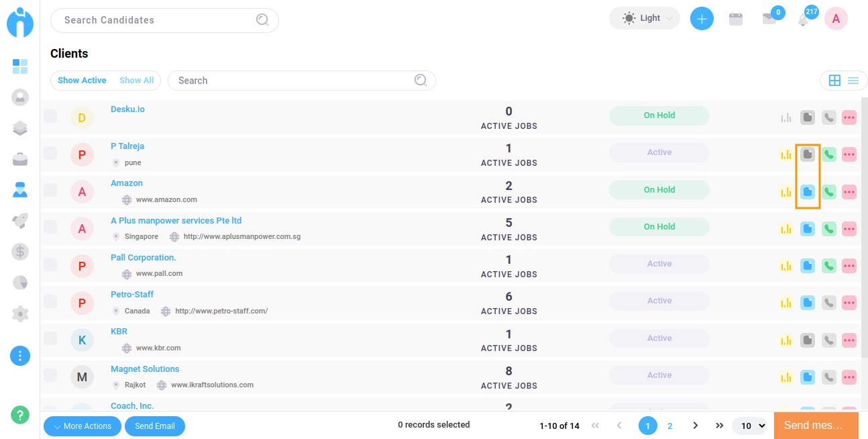
Task: Open A Plus manpower On Hold status selector
Action: (x=659, y=227)
